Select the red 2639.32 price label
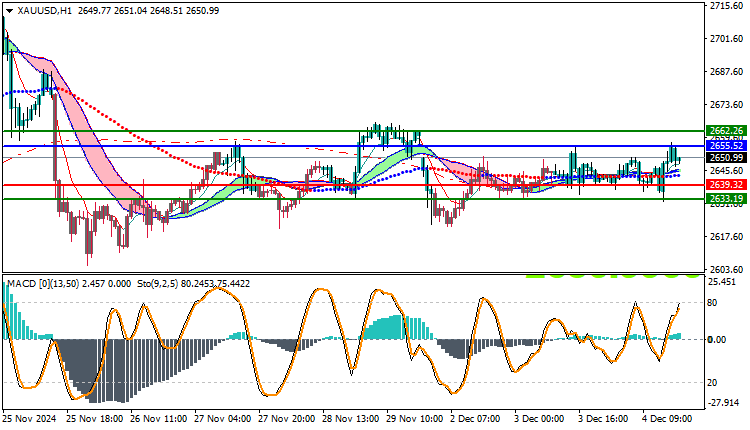This screenshot has width=750, height=430. [726, 185]
